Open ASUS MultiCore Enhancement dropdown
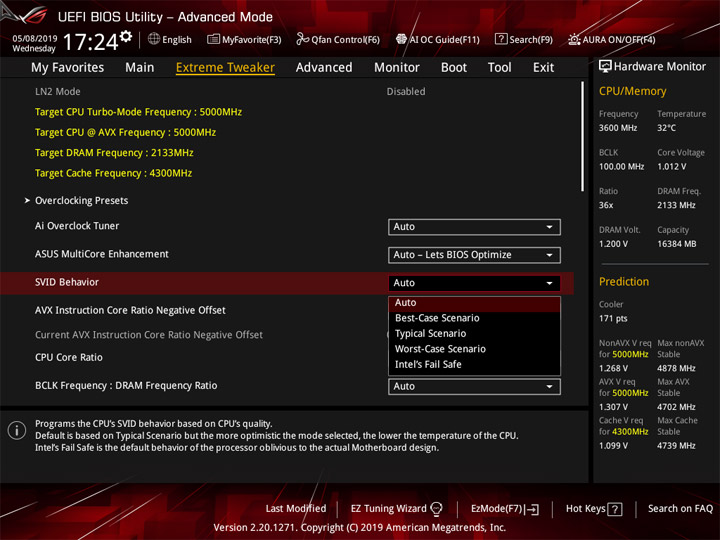Screen dimensions: 720x540 pyautogui.click(x=474, y=255)
